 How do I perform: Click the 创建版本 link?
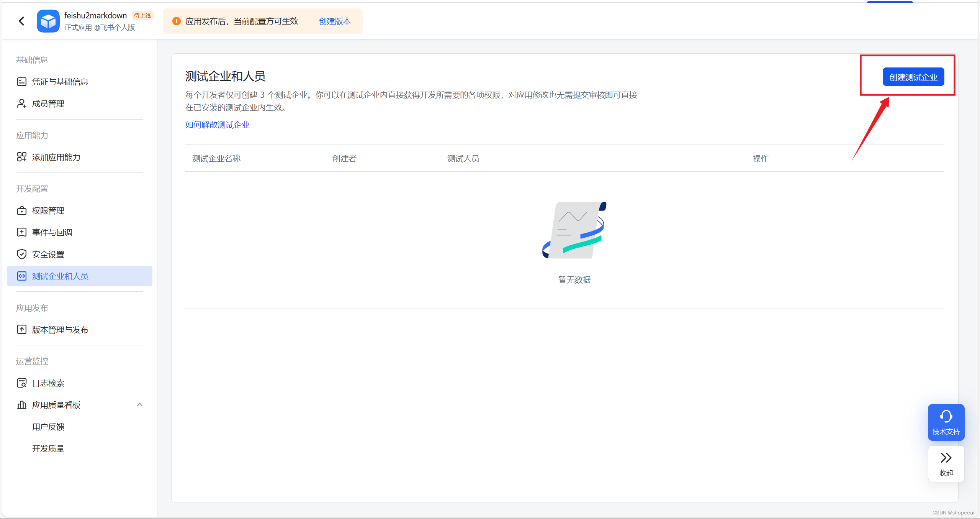[335, 21]
